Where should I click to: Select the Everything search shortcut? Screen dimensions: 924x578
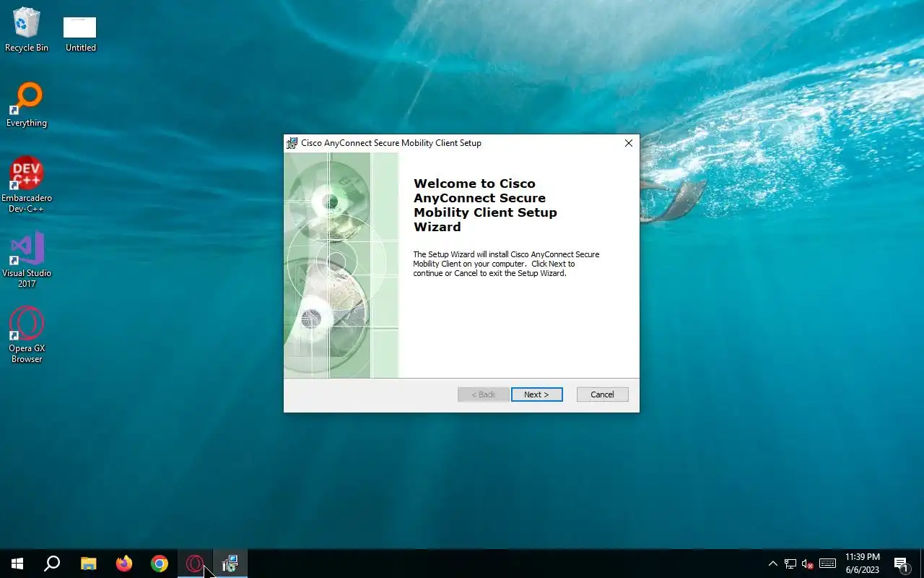pos(27,105)
